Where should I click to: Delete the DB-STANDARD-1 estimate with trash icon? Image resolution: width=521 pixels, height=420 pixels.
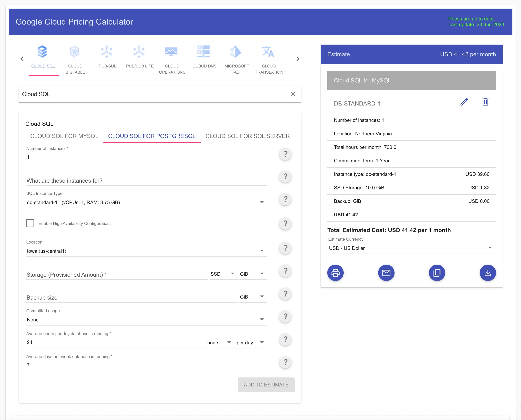tap(485, 102)
